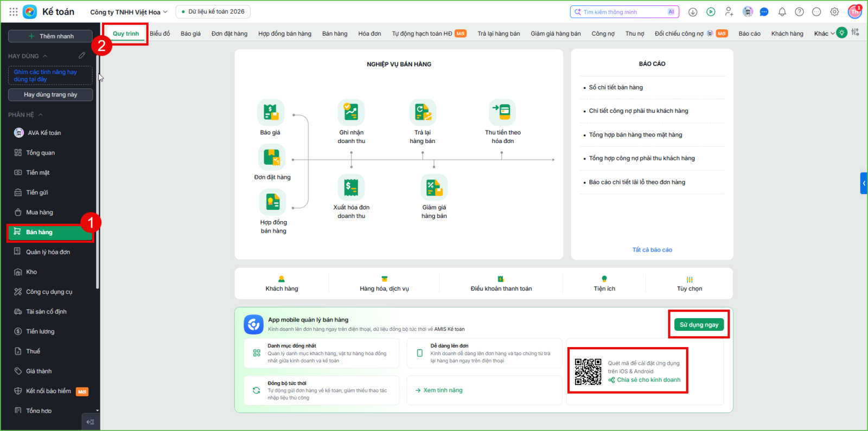Open the settings gear icon in header

(834, 12)
